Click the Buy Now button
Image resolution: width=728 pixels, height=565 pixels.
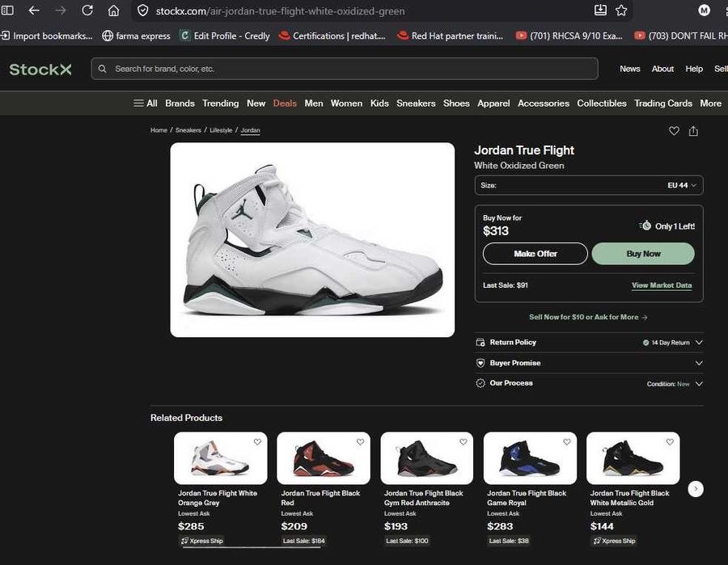tap(643, 254)
